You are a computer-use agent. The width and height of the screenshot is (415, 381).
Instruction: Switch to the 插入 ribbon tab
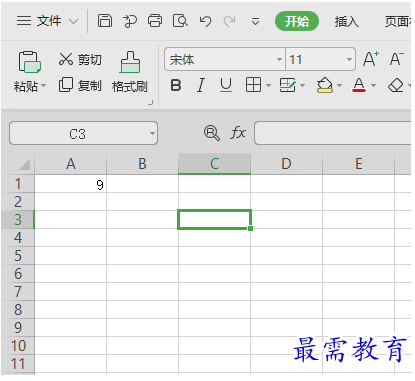click(x=346, y=22)
